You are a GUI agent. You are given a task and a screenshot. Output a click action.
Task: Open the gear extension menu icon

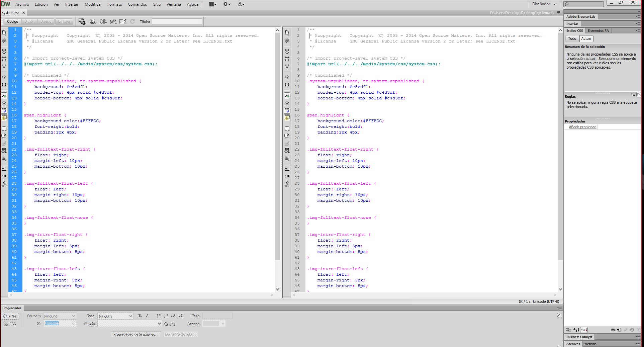[x=227, y=4]
